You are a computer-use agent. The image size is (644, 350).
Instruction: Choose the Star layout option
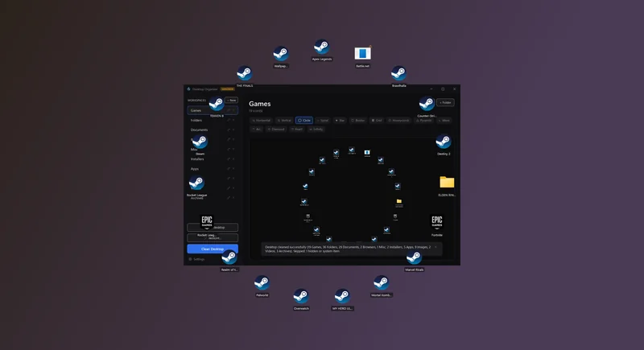pos(340,120)
